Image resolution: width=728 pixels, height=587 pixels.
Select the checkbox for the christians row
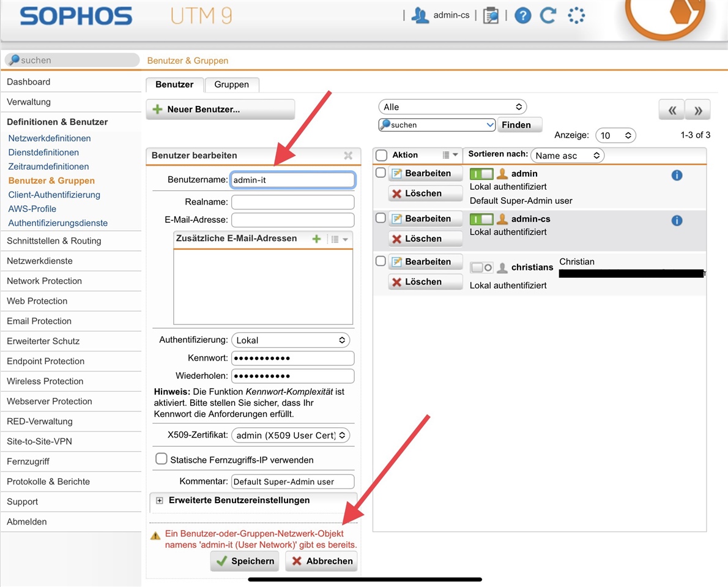(381, 261)
